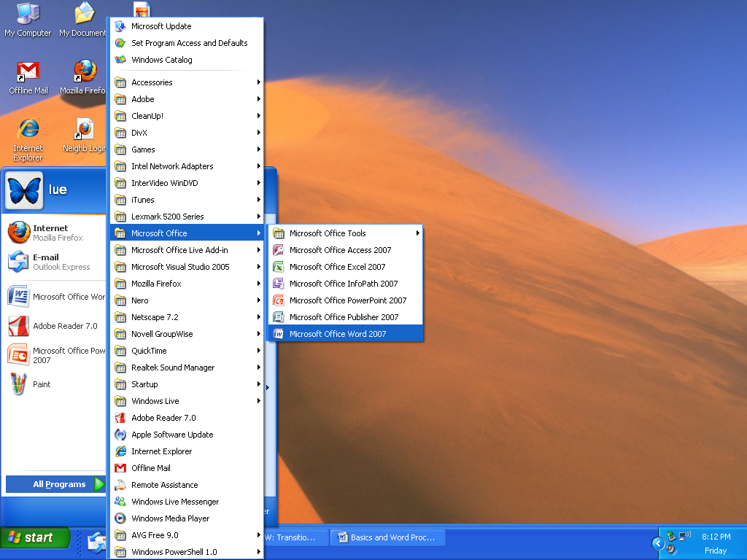Click the Windows Live Messenger icon

coord(120,502)
